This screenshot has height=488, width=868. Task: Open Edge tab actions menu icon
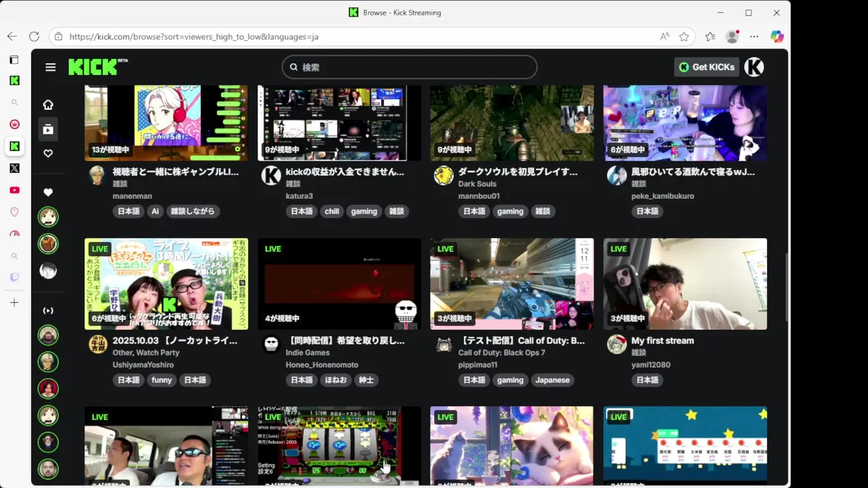[x=14, y=60]
